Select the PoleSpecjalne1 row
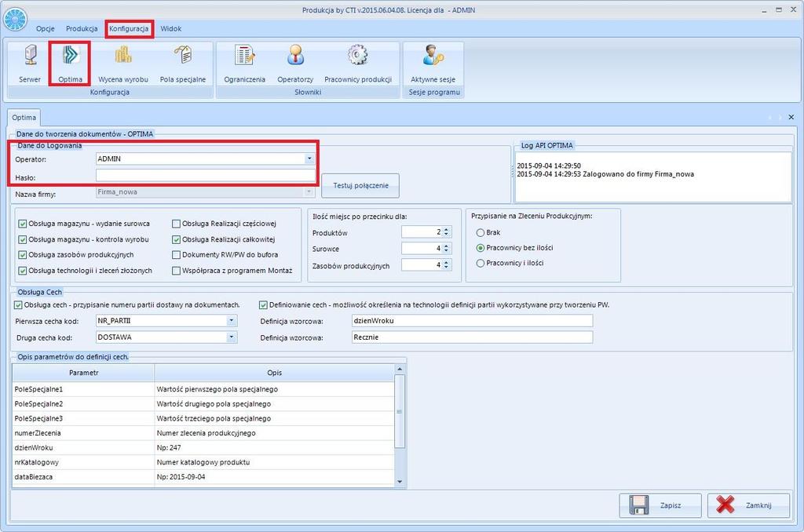Screen dimensions: 804x532 pyautogui.click(x=203, y=389)
